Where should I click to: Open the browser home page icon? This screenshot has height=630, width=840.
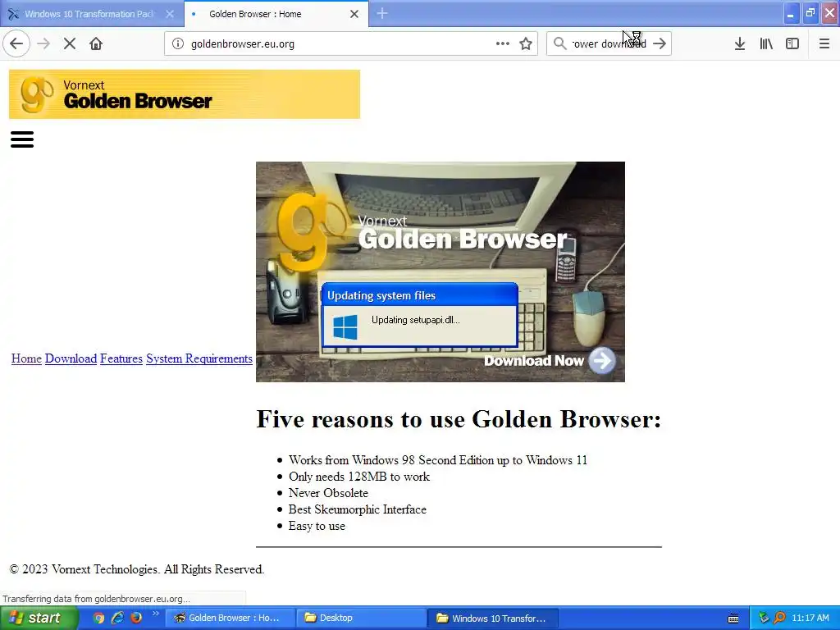(96, 43)
